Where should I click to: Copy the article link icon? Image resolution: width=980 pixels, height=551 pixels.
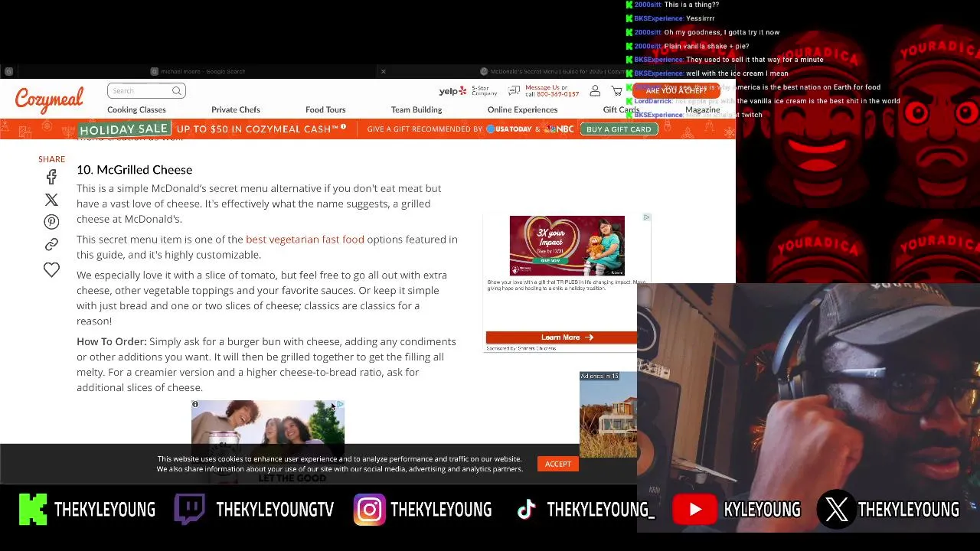point(51,245)
